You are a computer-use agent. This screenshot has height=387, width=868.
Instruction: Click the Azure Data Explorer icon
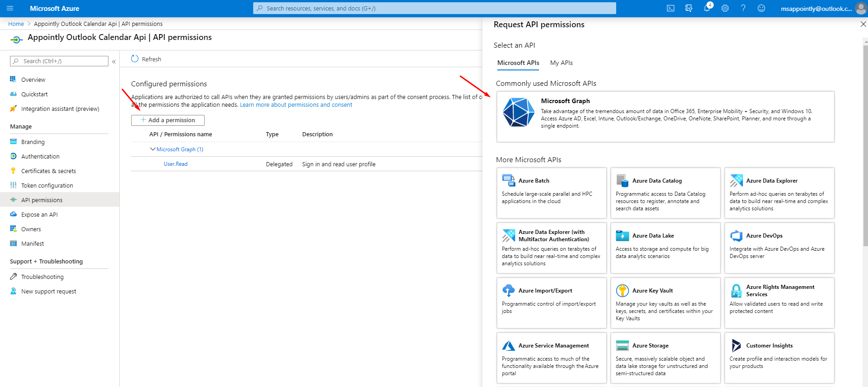[x=736, y=180]
